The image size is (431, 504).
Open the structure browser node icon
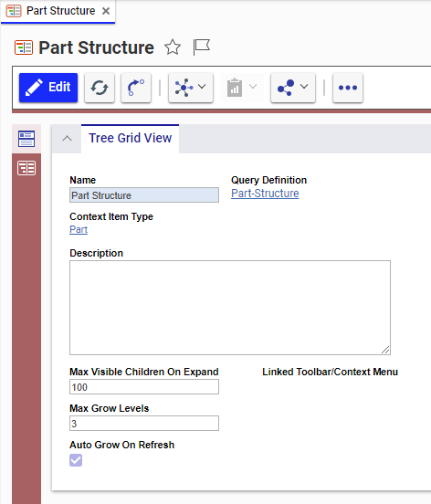(x=184, y=88)
